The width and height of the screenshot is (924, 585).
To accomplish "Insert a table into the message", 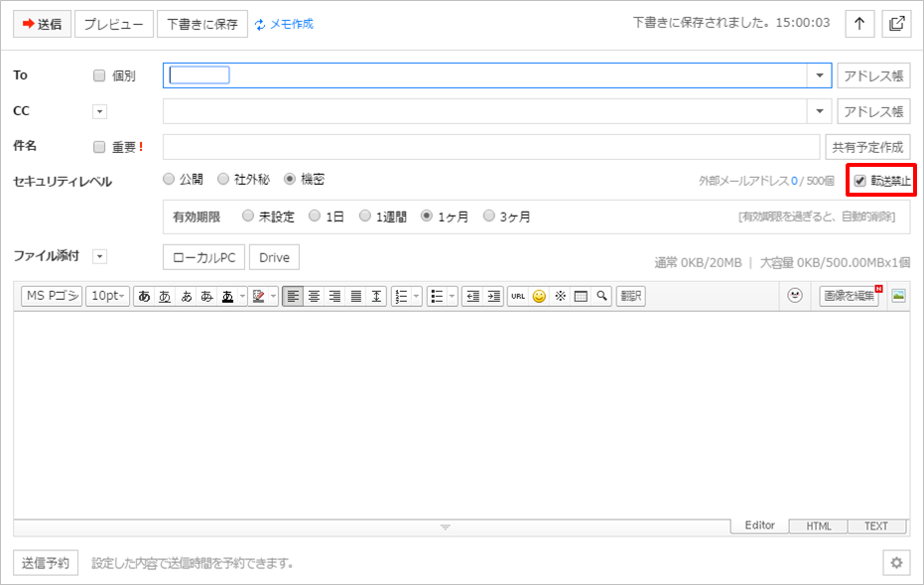I will tap(581, 296).
